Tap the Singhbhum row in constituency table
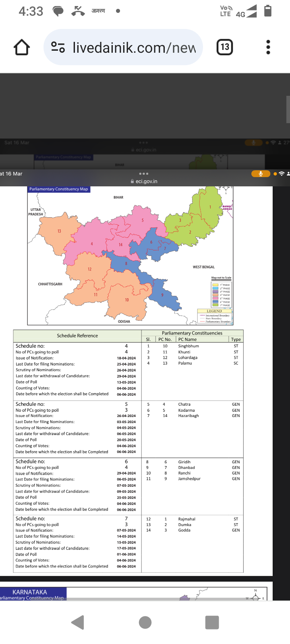 point(188,346)
